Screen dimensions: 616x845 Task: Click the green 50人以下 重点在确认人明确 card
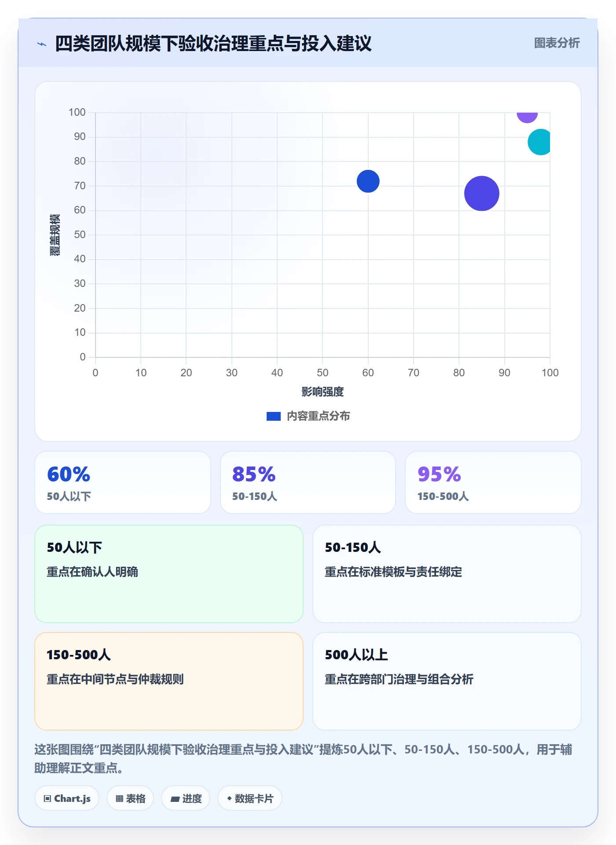(x=169, y=574)
